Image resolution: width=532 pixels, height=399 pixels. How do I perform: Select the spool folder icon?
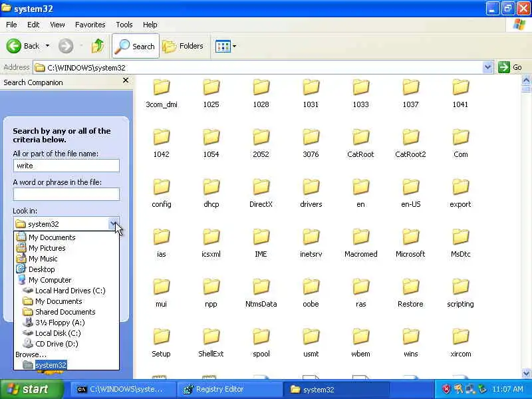tap(261, 336)
